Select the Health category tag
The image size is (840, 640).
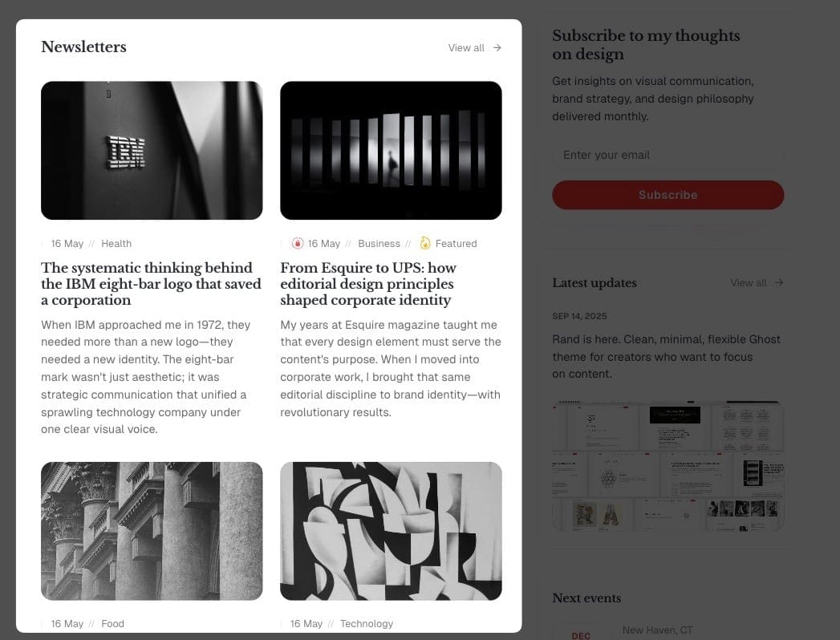point(116,244)
